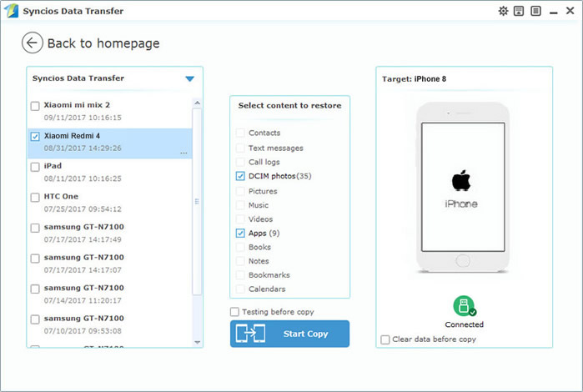Uncheck the Xiaomi Redmi 4 backup
This screenshot has height=392, width=583.
tap(35, 137)
